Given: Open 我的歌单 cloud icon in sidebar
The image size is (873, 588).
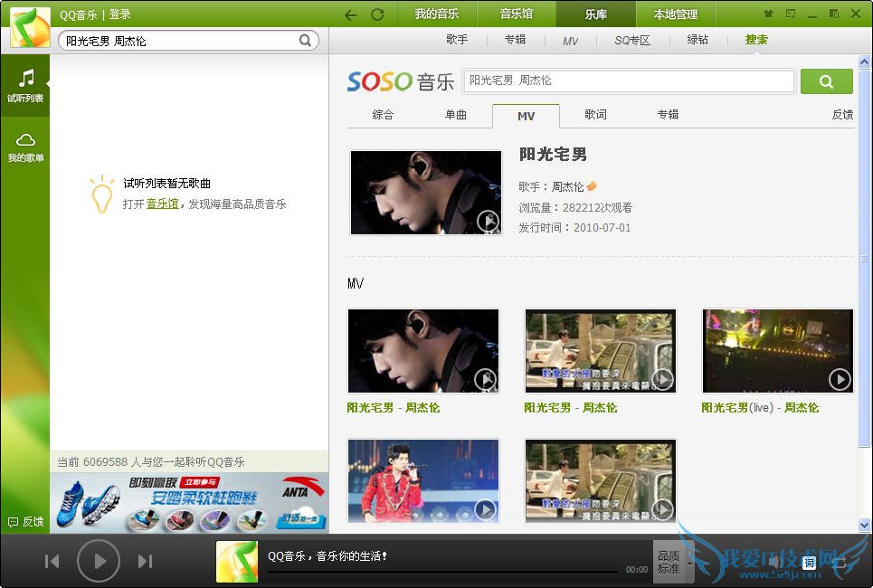Looking at the screenshot, I should coord(25,147).
